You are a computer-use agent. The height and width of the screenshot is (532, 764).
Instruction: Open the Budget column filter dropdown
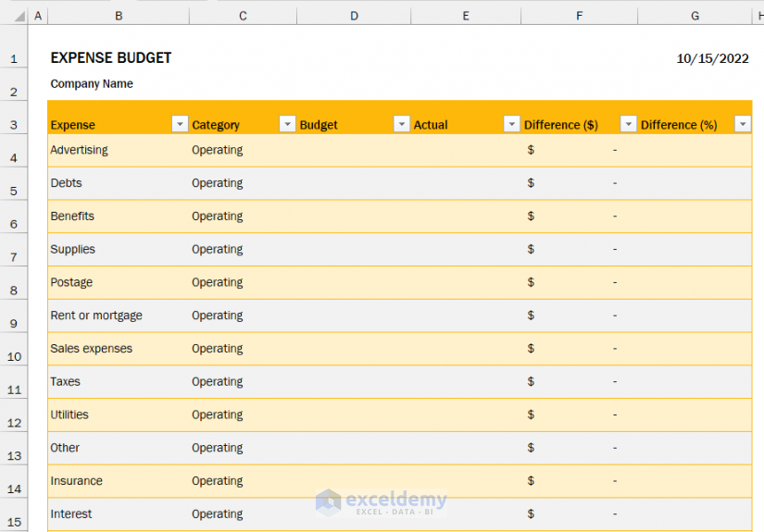point(402,124)
